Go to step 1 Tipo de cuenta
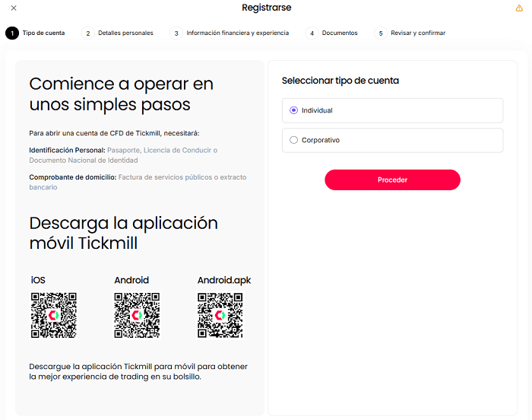Screen dimensions: 532x420 (35, 33)
